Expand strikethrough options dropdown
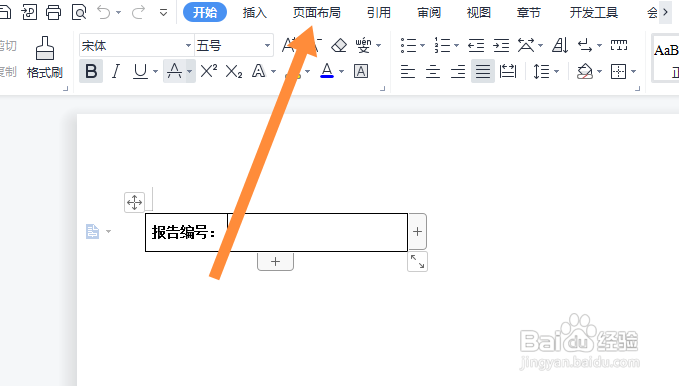 190,71
